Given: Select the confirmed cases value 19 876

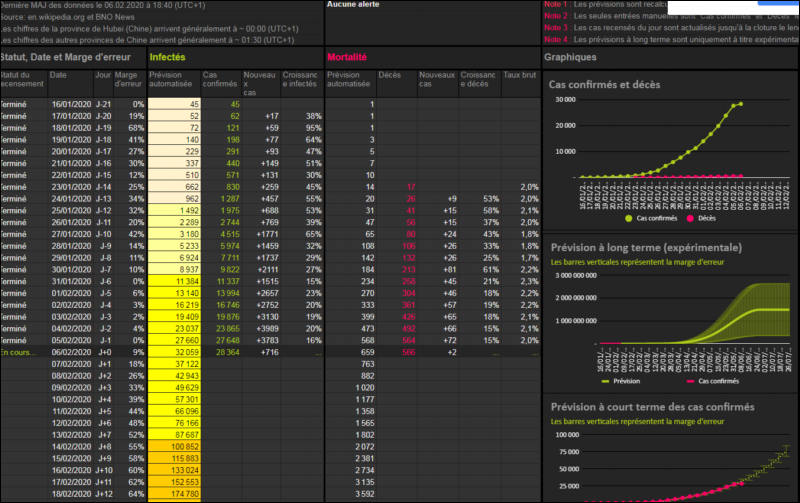Looking at the screenshot, I should pos(228,317).
